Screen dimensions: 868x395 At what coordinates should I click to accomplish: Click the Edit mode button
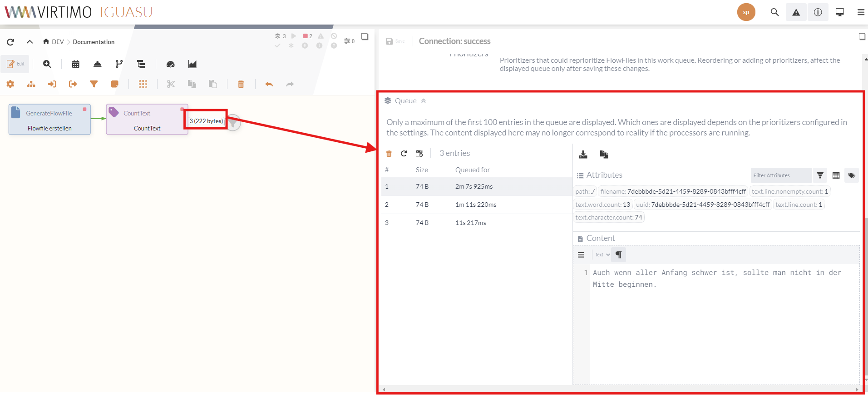point(15,64)
